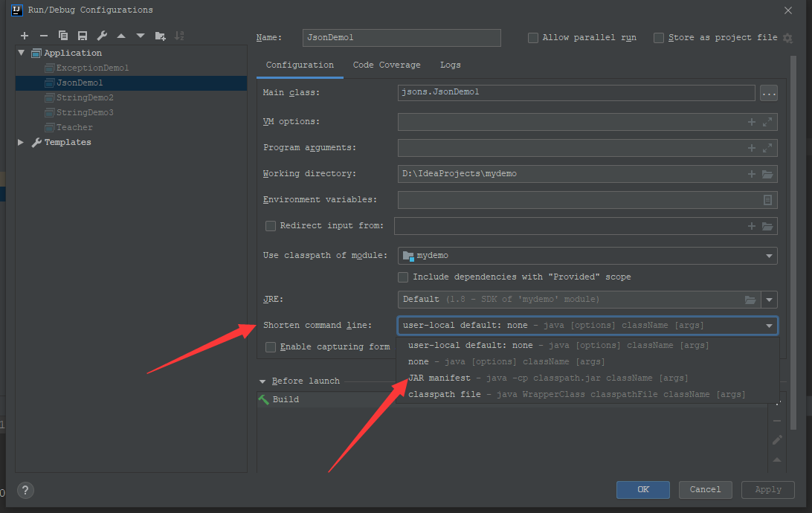Edit the before launch task pencil icon
The image size is (812, 513).
point(777,439)
